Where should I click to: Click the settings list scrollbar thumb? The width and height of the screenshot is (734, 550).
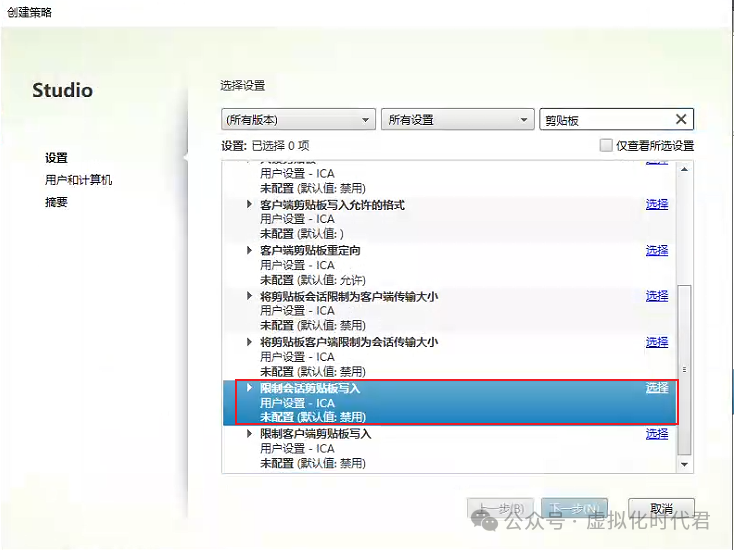click(684, 369)
